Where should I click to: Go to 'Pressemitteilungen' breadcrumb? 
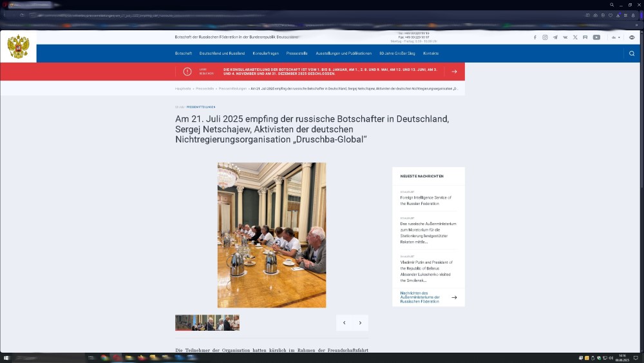[232, 88]
